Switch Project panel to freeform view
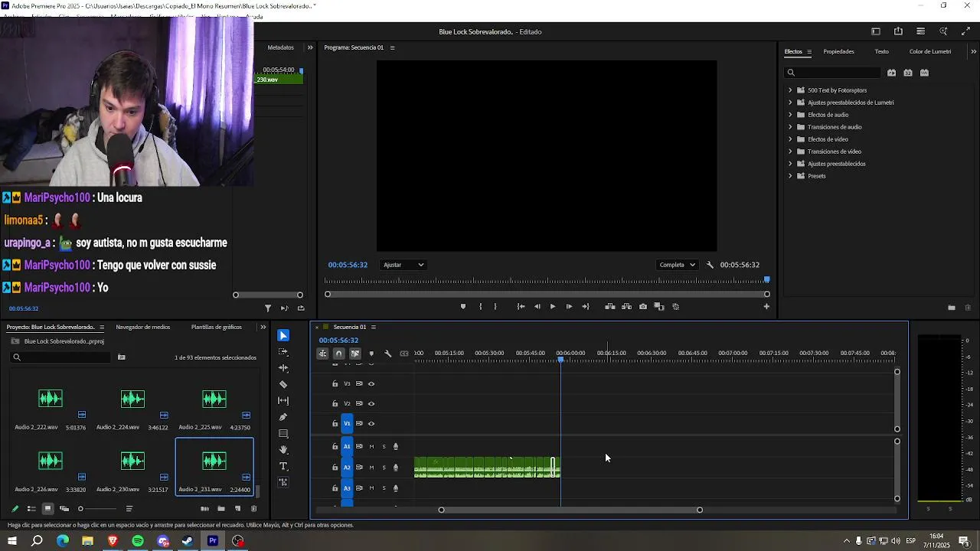Screen dimensions: 980x551 pos(64,509)
